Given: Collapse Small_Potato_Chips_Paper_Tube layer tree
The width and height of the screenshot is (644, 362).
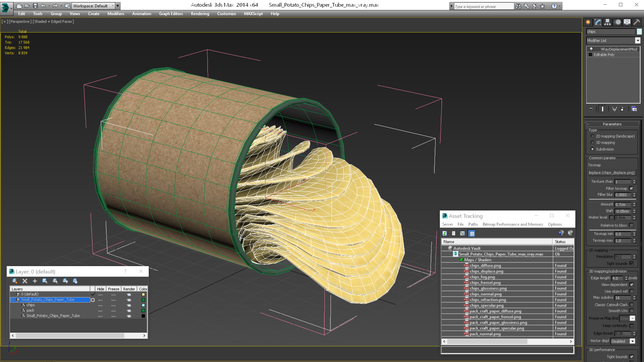Looking at the screenshot, I should [12, 299].
